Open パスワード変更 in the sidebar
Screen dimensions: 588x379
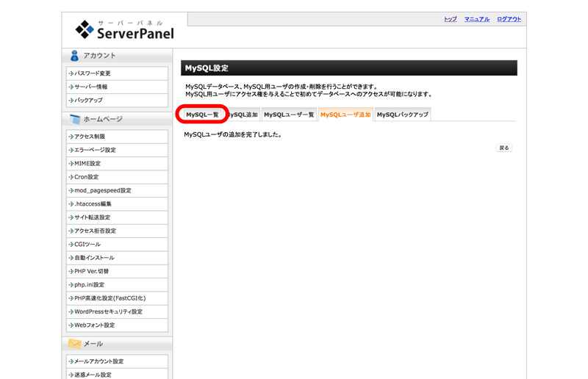(x=117, y=73)
